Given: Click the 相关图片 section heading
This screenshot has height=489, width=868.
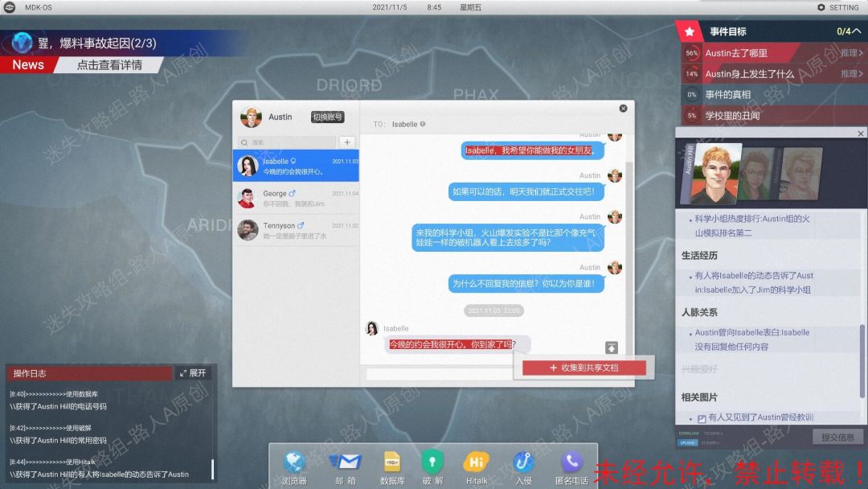Looking at the screenshot, I should 699,397.
